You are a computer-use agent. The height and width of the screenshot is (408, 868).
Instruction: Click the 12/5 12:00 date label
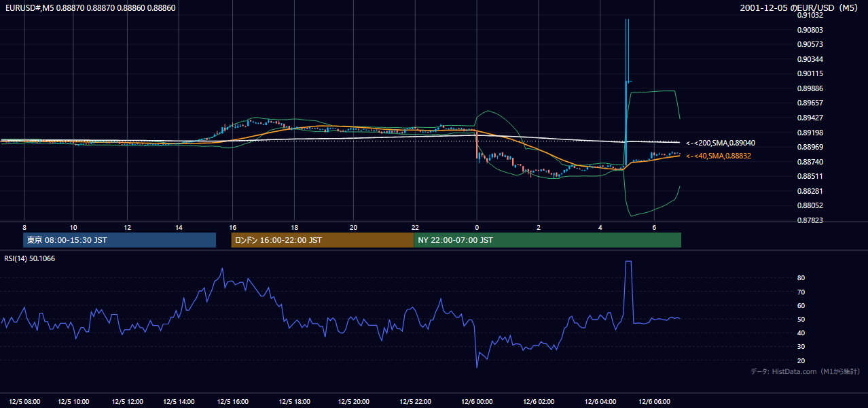[126, 401]
